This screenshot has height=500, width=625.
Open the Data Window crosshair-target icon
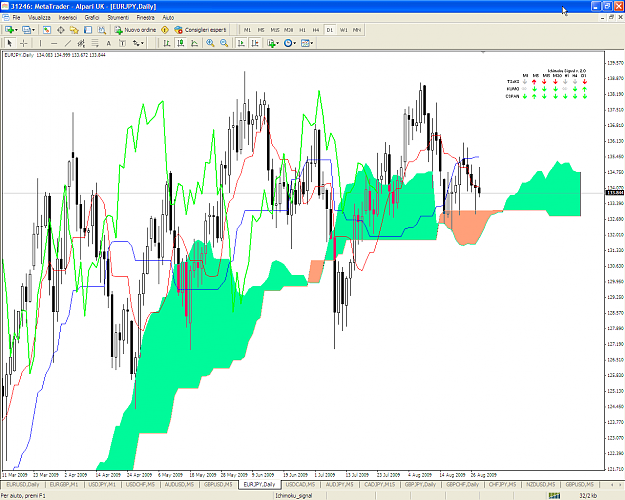[61, 30]
